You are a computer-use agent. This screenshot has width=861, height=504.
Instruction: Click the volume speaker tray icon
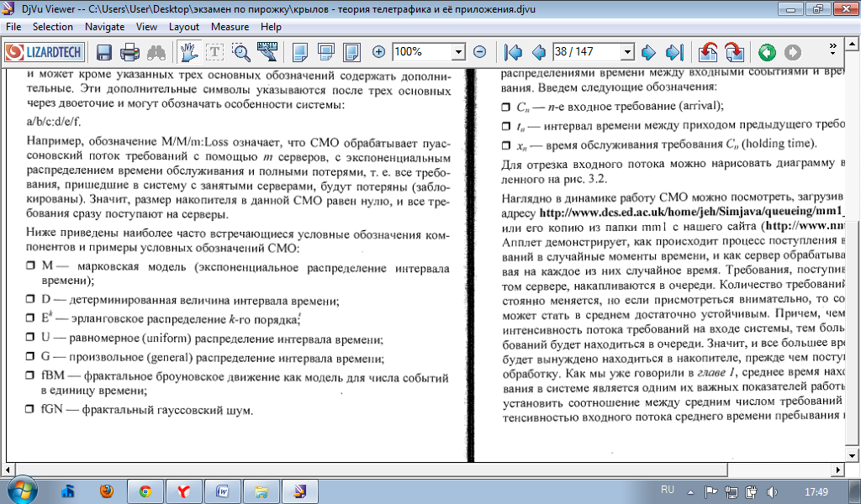[772, 492]
